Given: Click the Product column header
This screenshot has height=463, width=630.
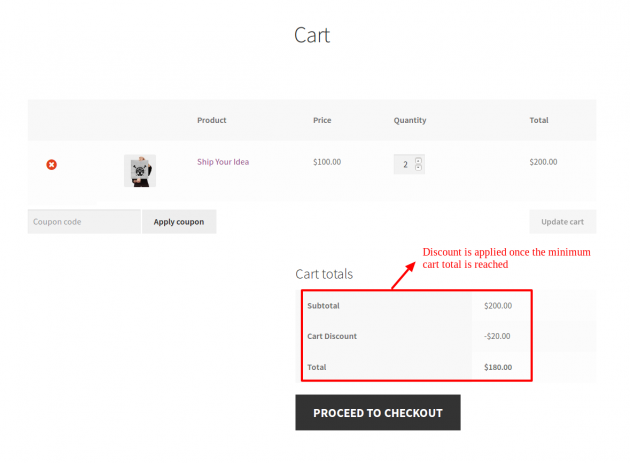Looking at the screenshot, I should 212,120.
